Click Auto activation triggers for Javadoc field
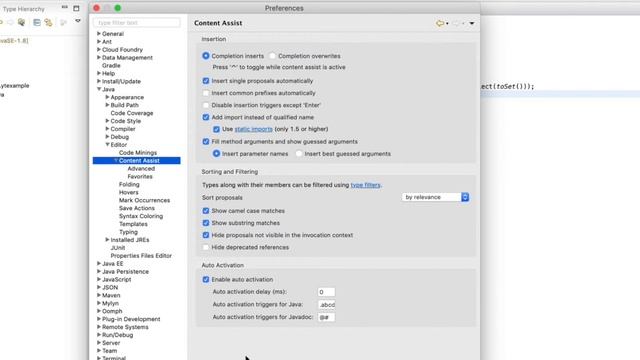640x360 pixels. [x=326, y=317]
